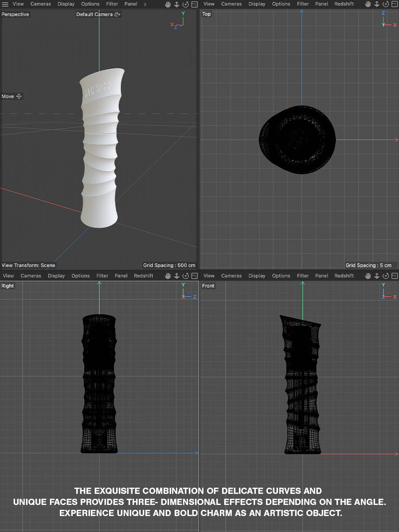Viewport: 399px width, 532px height.
Task: Open the hamburger menu in Perspective viewport
Action: (5, 4)
